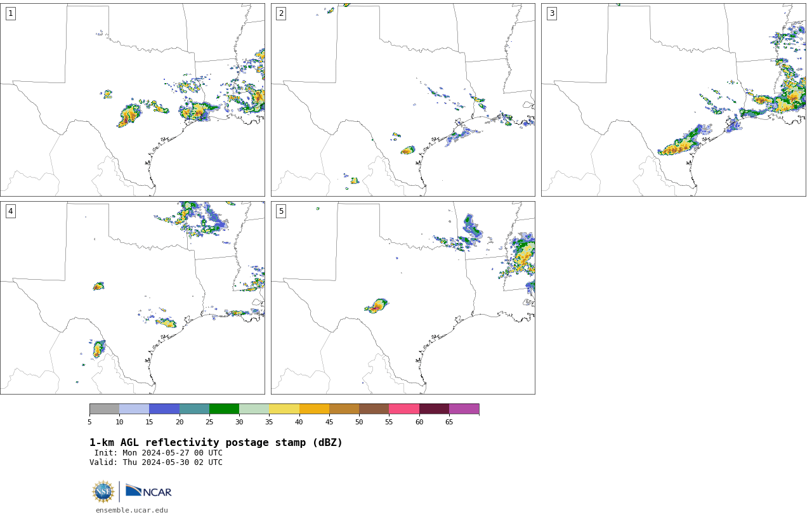Viewport: 812px width, 517px height.
Task: Click the light lavender 10-15 dBZ swatch
Action: (x=134, y=409)
